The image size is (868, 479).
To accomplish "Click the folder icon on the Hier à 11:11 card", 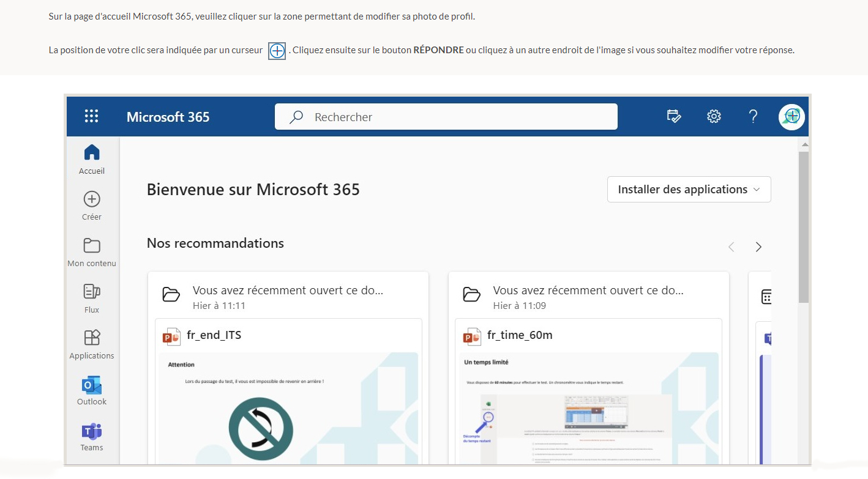I will coord(171,295).
